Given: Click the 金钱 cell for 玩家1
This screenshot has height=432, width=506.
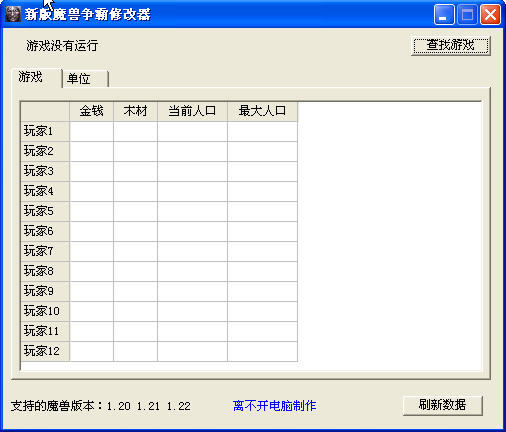Looking at the screenshot, I should tap(91, 131).
